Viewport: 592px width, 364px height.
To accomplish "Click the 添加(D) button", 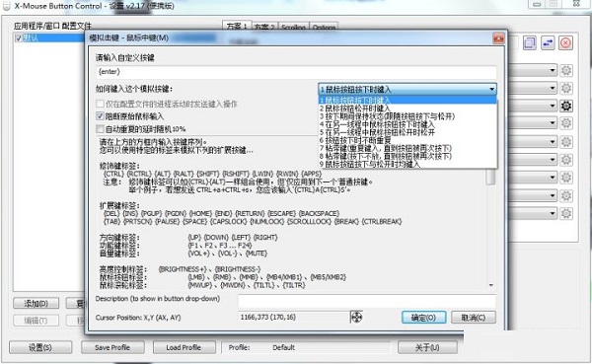I will point(36,303).
